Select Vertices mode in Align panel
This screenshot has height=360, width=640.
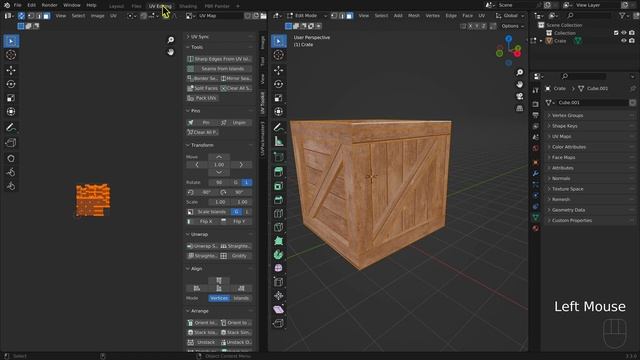coord(219,298)
